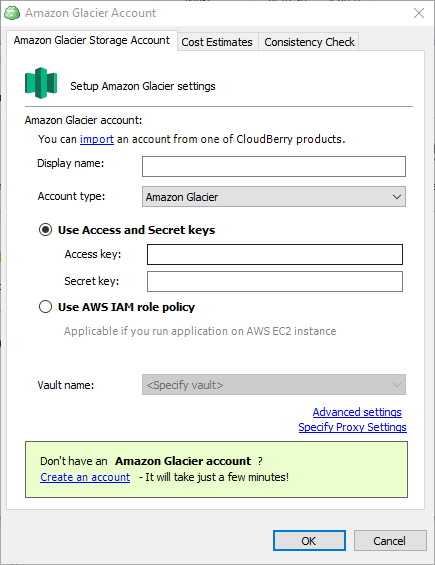Screen dimensions: 435x565
Task: Select the Amazon Glacier Storage Account tab
Action: point(92,40)
